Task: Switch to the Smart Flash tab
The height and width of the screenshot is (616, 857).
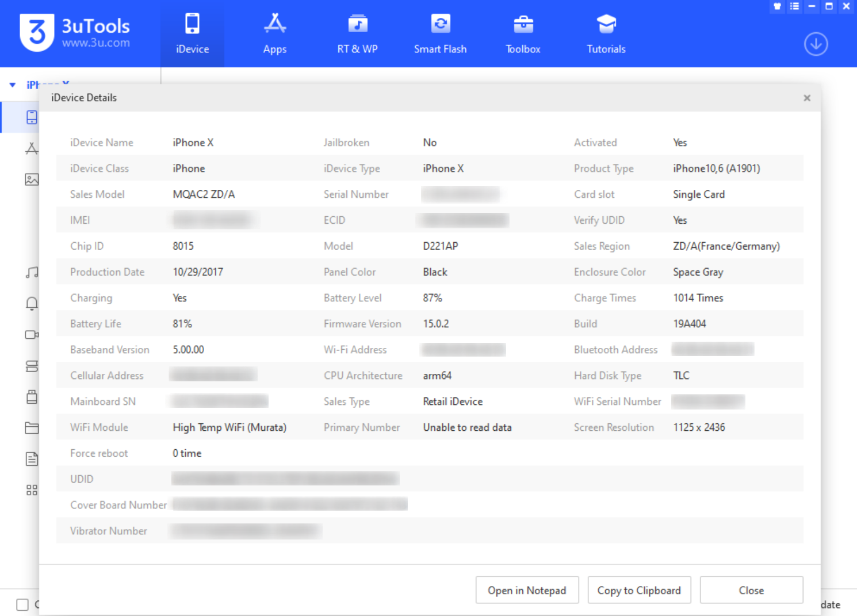Action: pos(440,34)
